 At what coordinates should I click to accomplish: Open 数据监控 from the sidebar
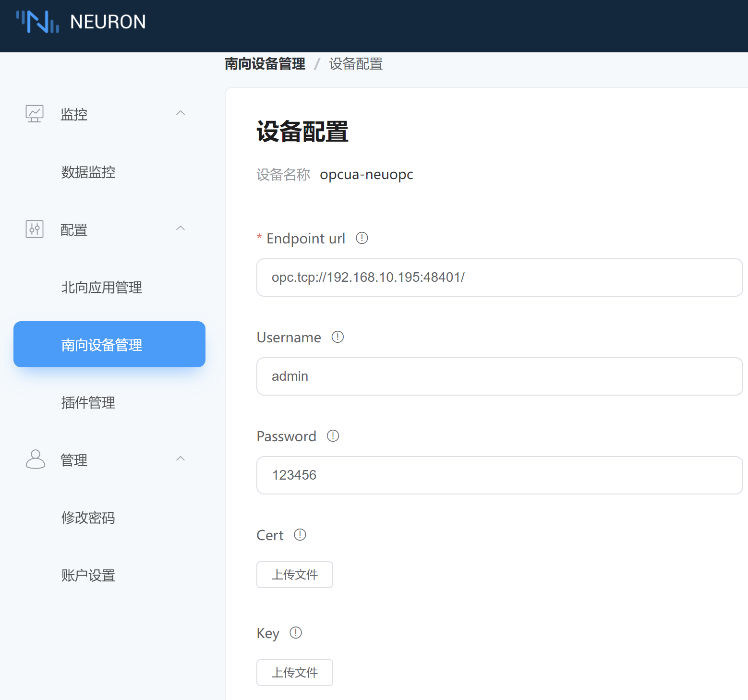(88, 172)
